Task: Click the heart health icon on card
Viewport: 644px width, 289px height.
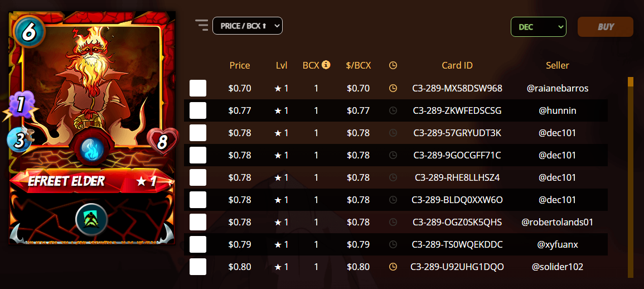Action: [162, 142]
